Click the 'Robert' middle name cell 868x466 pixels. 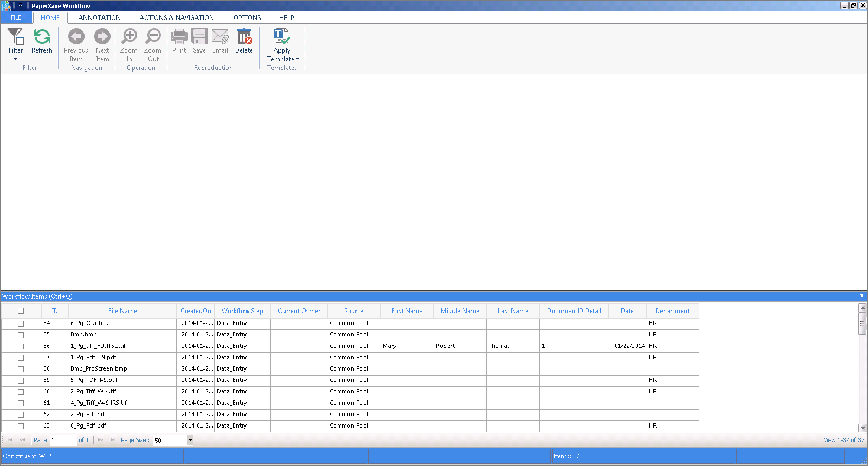click(459, 346)
